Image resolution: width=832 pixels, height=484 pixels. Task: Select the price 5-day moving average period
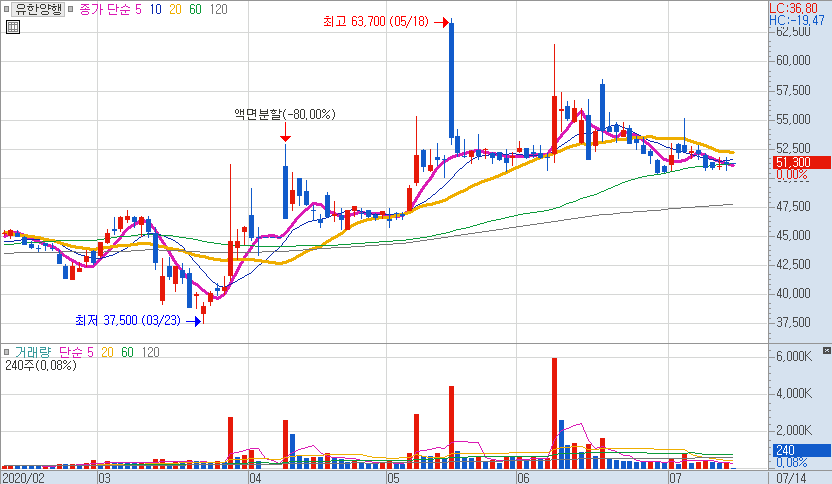click(x=138, y=9)
